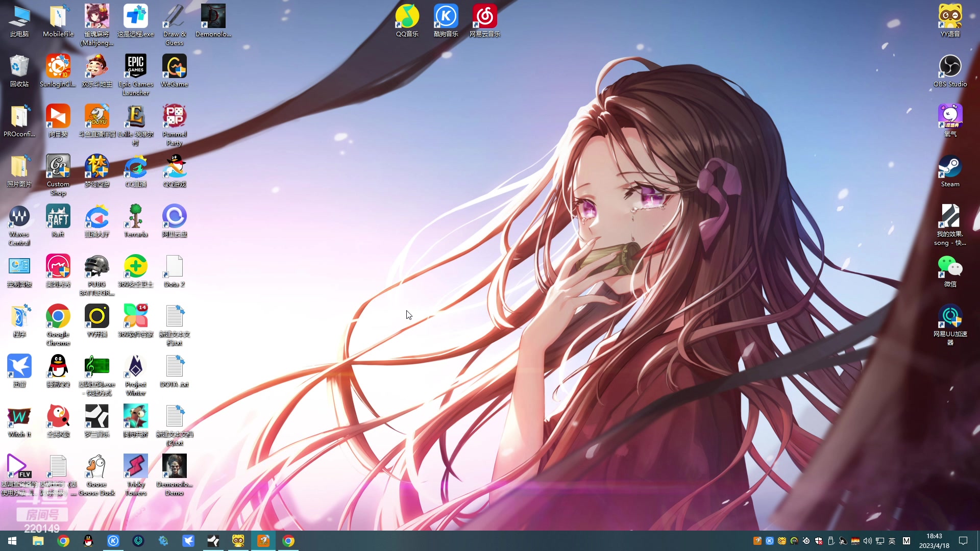Screen dimensions: 980x551
Task: Select the WeGame desktop icon
Action: point(175,71)
